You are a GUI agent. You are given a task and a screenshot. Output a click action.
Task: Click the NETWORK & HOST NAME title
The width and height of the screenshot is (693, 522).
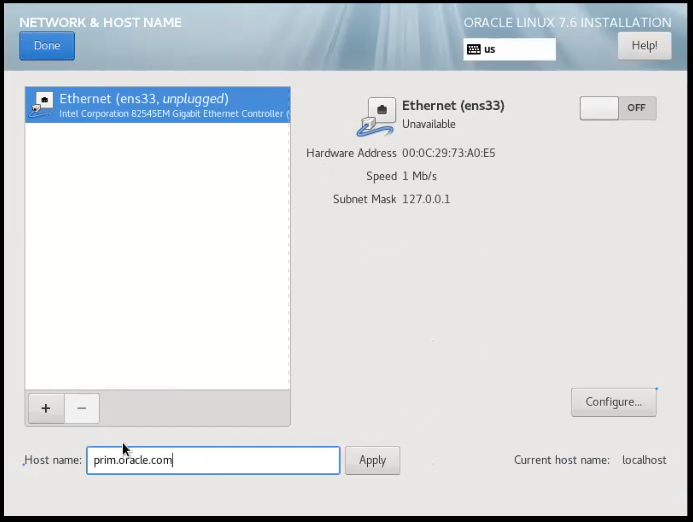(100, 23)
